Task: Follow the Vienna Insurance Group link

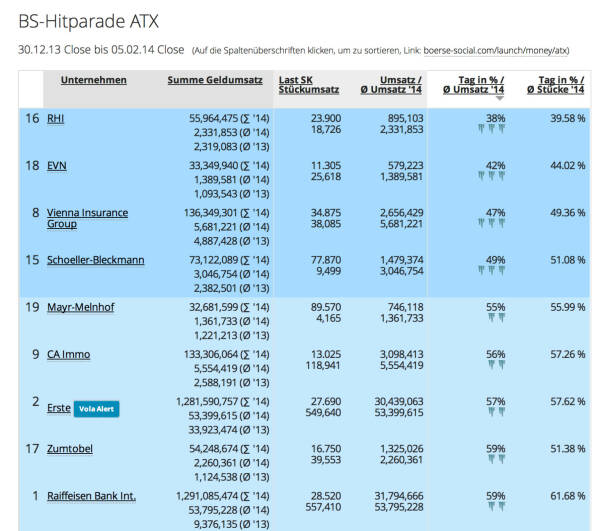Action: (x=87, y=219)
